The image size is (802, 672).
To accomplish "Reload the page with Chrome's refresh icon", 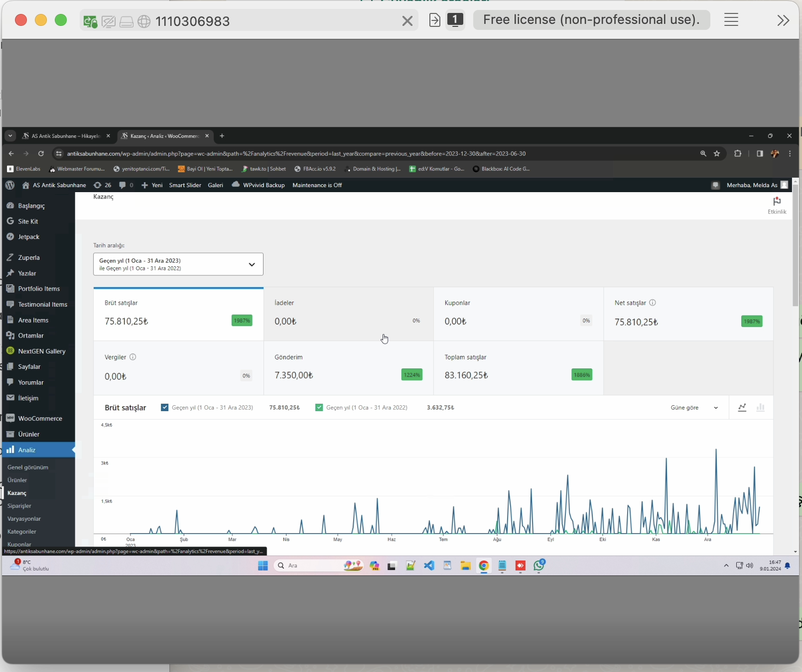I will (x=41, y=154).
